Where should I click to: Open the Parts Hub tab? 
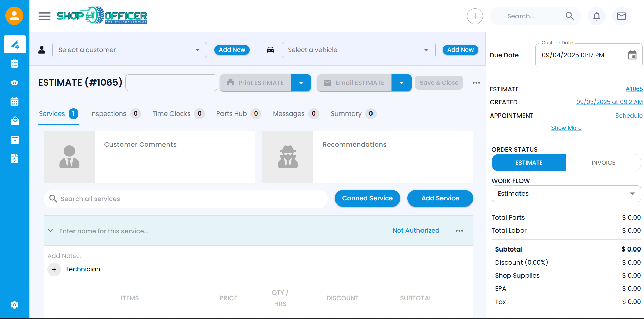[232, 114]
